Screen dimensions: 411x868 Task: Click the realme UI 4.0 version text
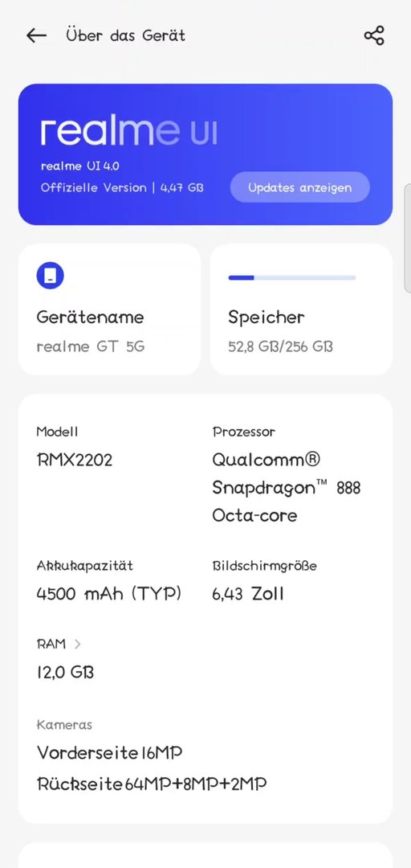click(79, 166)
